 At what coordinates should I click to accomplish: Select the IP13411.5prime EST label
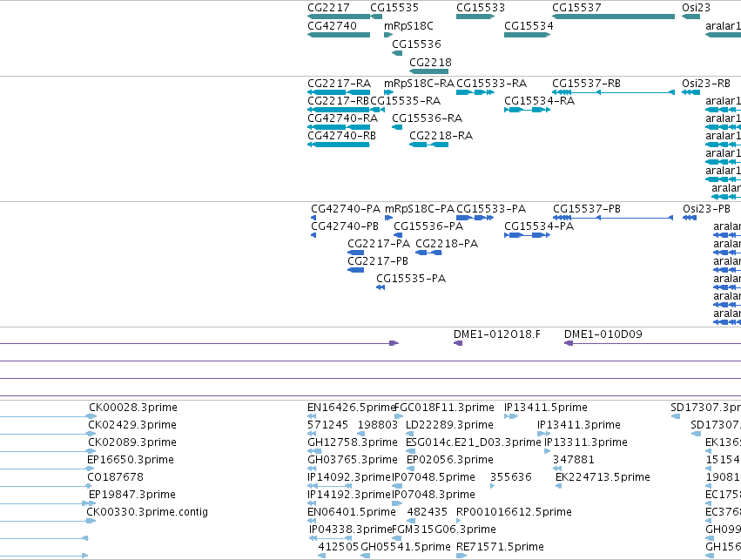point(546,408)
